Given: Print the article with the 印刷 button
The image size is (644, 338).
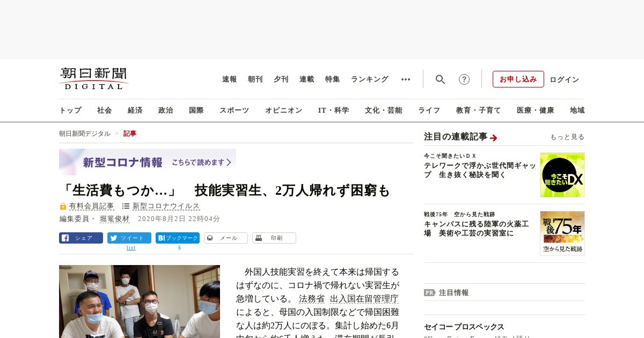Looking at the screenshot, I should (274, 238).
